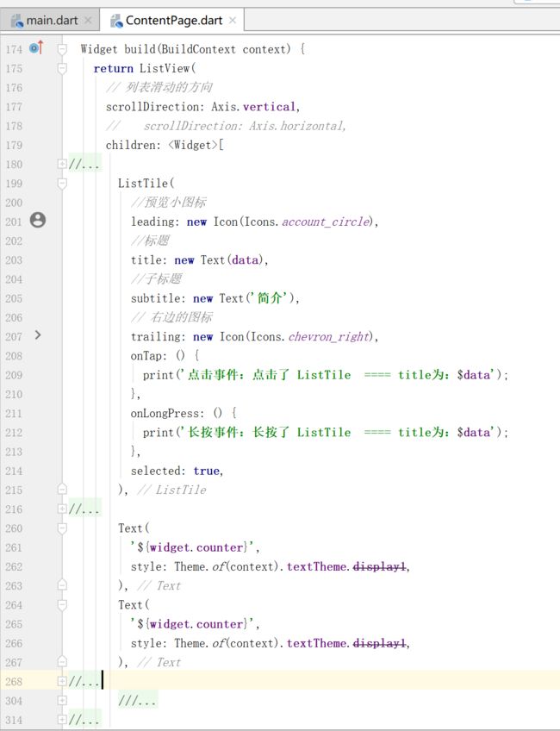
Task: Expand the folded region at line 180
Action: 62,164
